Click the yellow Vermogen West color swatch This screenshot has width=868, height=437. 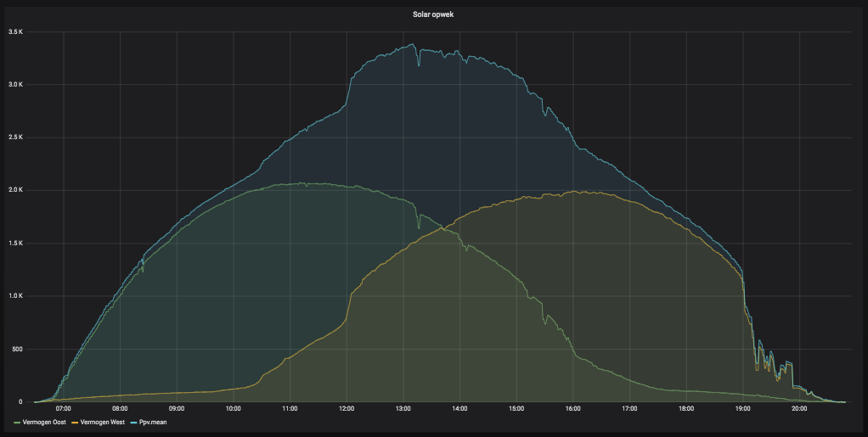[x=76, y=423]
